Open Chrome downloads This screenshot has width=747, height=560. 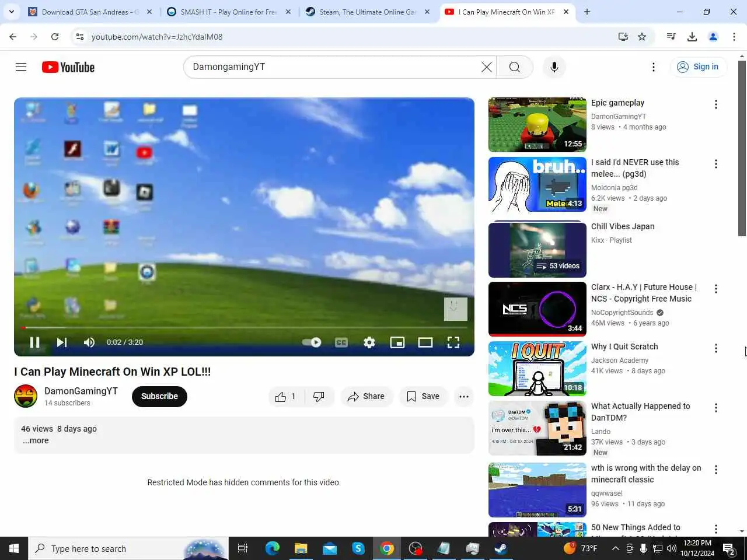692,37
